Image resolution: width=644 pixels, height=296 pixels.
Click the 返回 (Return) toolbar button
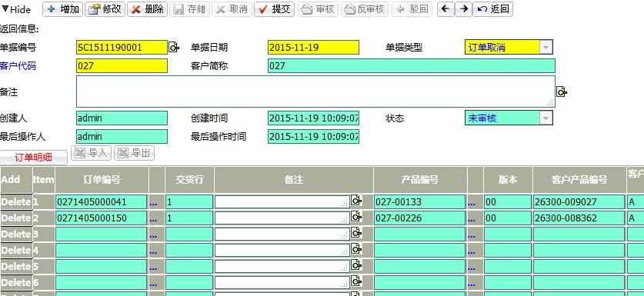(x=493, y=9)
